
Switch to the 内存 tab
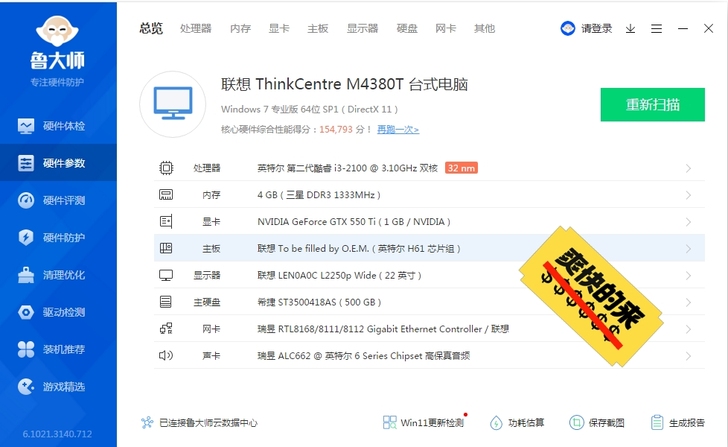pos(240,28)
